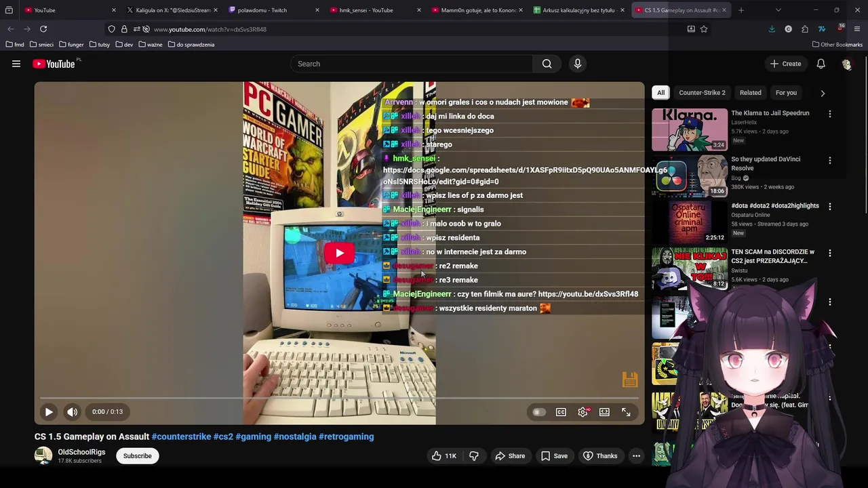Open the account avatar menu
This screenshot has height=488, width=868.
click(846, 64)
